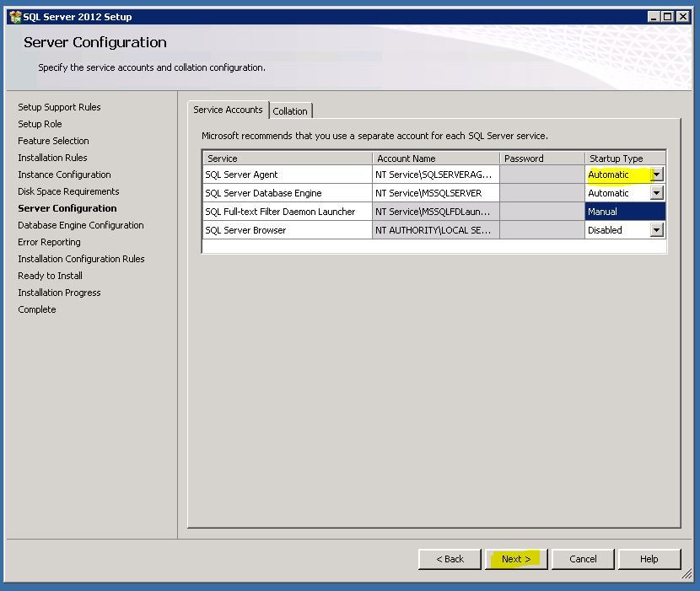Open SQL Server Agent startup type dropdown
700x591 pixels.
tap(657, 175)
